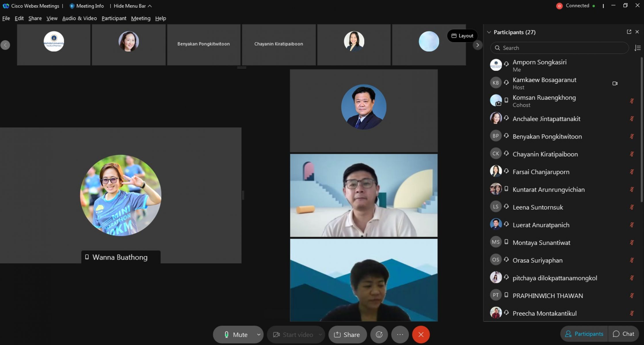This screenshot has height=345, width=644.
Task: Close the Participants panel
Action: point(637,32)
